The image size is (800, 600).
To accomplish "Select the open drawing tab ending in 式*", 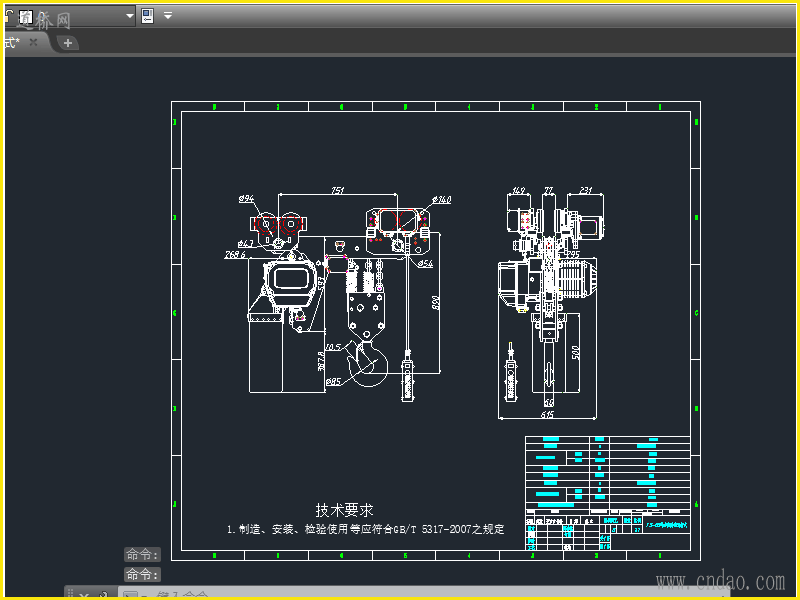I will click(10, 42).
